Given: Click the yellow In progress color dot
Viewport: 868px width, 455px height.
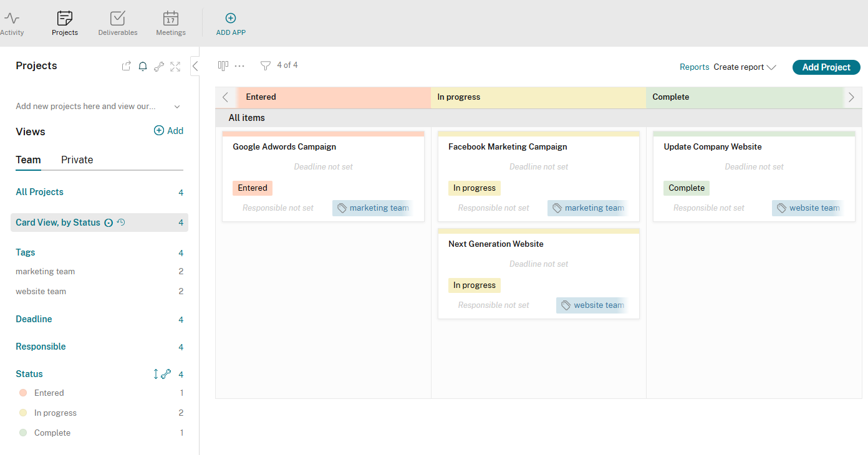Looking at the screenshot, I should pyautogui.click(x=24, y=413).
